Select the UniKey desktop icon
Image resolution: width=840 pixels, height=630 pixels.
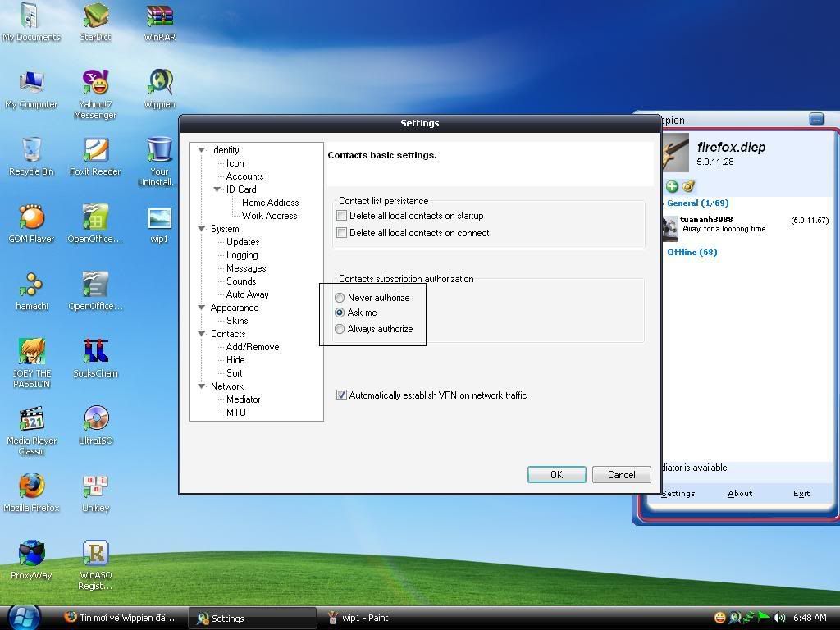click(x=96, y=493)
